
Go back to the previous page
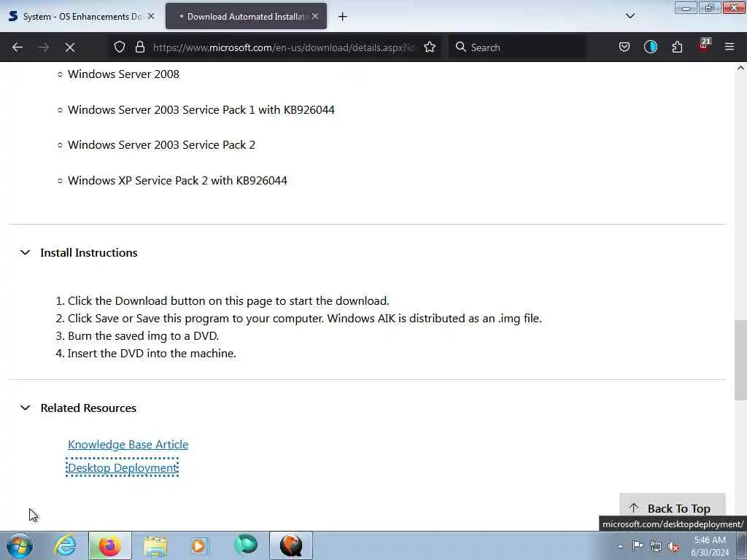pos(18,47)
